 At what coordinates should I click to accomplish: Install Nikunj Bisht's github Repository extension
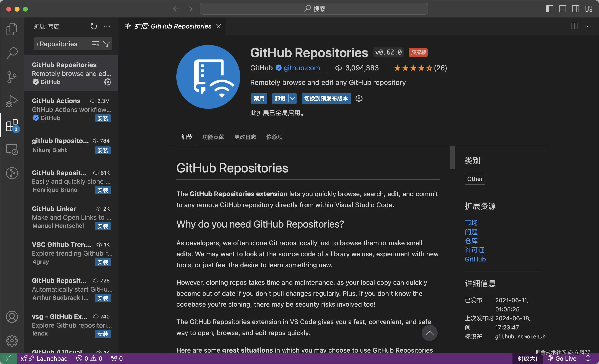click(x=103, y=150)
